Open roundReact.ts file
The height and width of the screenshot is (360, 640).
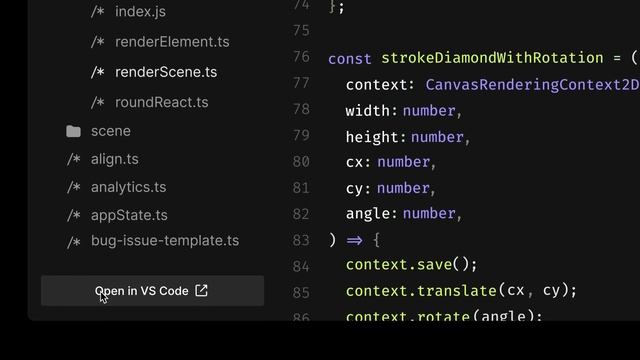(x=161, y=102)
